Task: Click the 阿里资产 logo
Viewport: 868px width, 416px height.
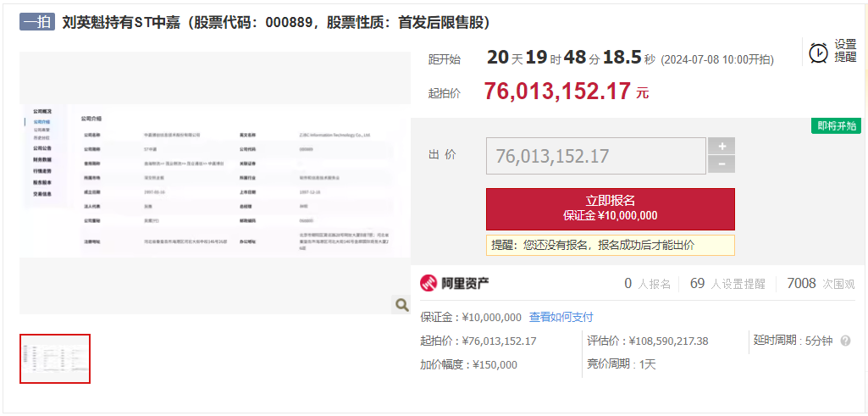Action: (x=455, y=283)
